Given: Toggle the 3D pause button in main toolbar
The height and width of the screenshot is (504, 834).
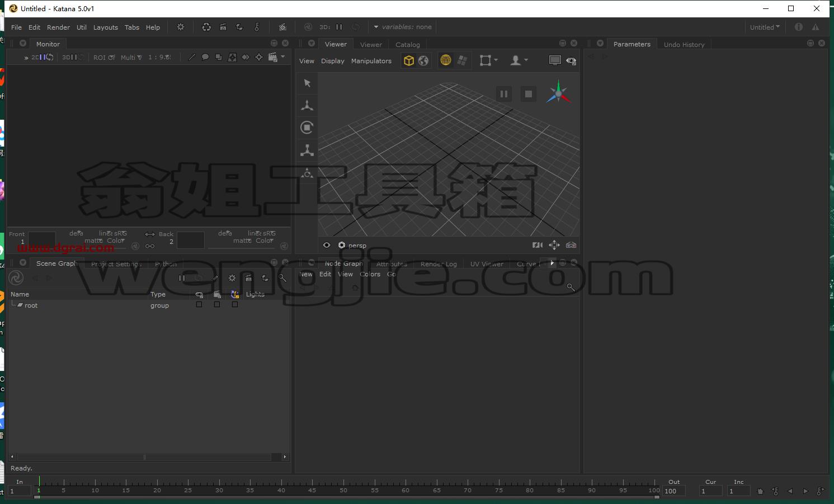Looking at the screenshot, I should coord(339,27).
